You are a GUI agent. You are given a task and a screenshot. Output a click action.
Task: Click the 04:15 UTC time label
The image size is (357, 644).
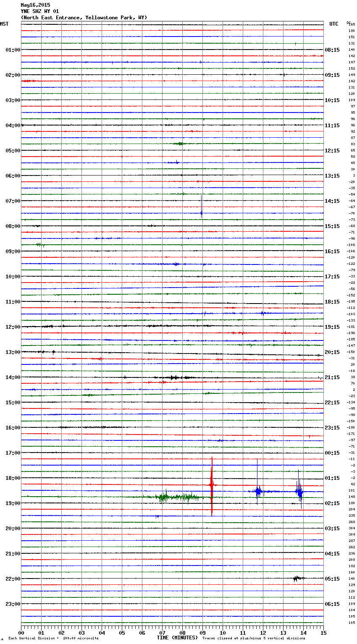click(x=332, y=554)
